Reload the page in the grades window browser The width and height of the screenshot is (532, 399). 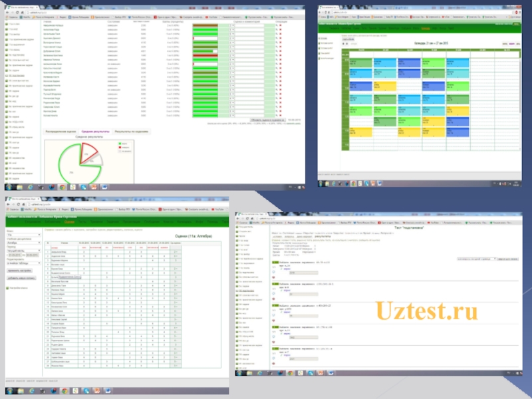tap(19, 204)
